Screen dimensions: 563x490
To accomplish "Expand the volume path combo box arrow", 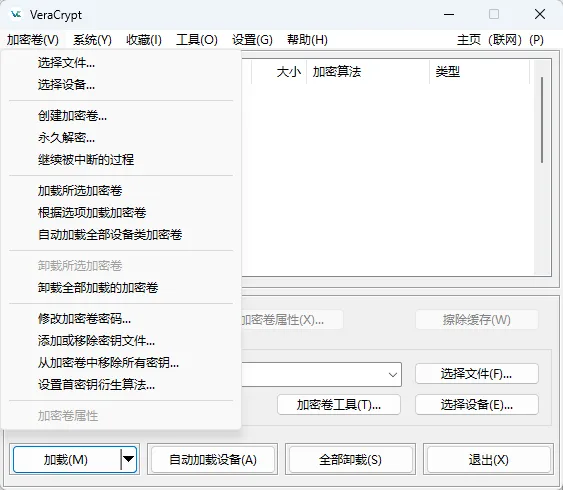I will (393, 375).
